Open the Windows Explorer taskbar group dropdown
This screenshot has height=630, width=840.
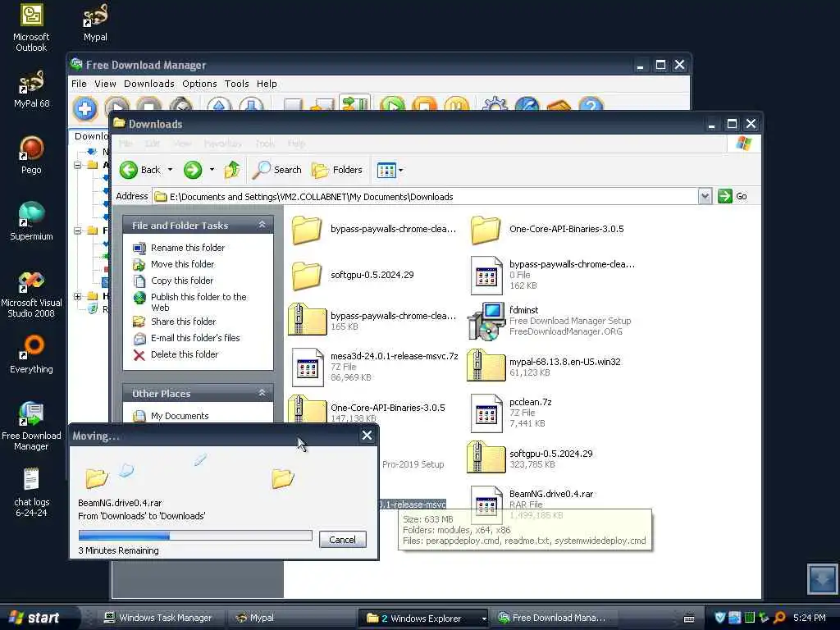484,619
